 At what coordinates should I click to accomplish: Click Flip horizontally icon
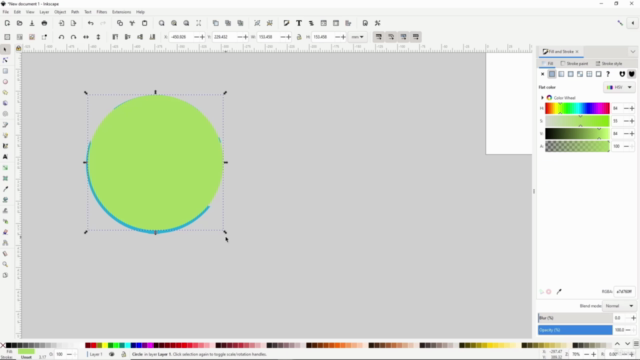[x=86, y=37]
